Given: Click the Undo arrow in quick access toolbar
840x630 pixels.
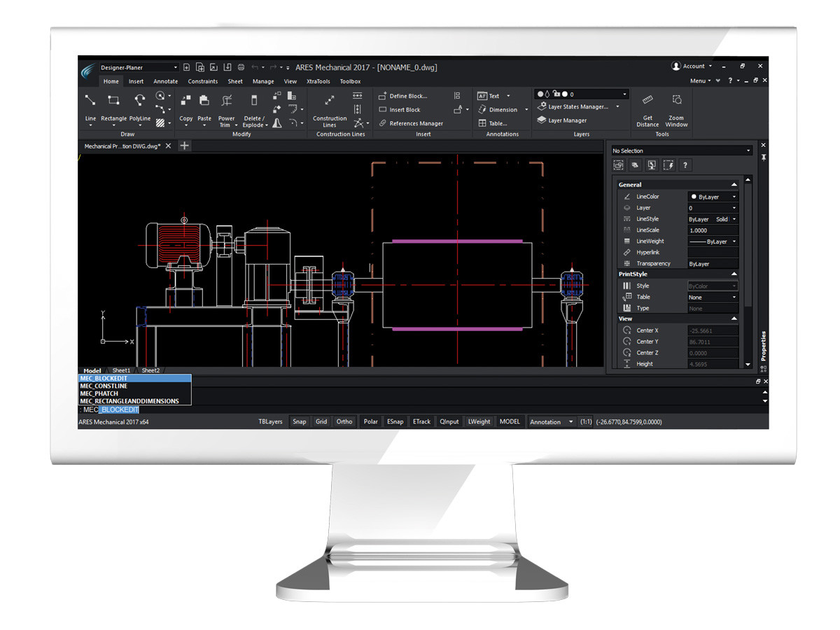Looking at the screenshot, I should [x=255, y=67].
